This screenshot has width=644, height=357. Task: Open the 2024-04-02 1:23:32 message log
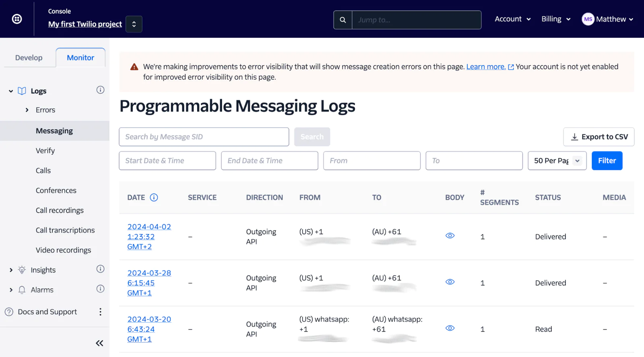coord(149,237)
